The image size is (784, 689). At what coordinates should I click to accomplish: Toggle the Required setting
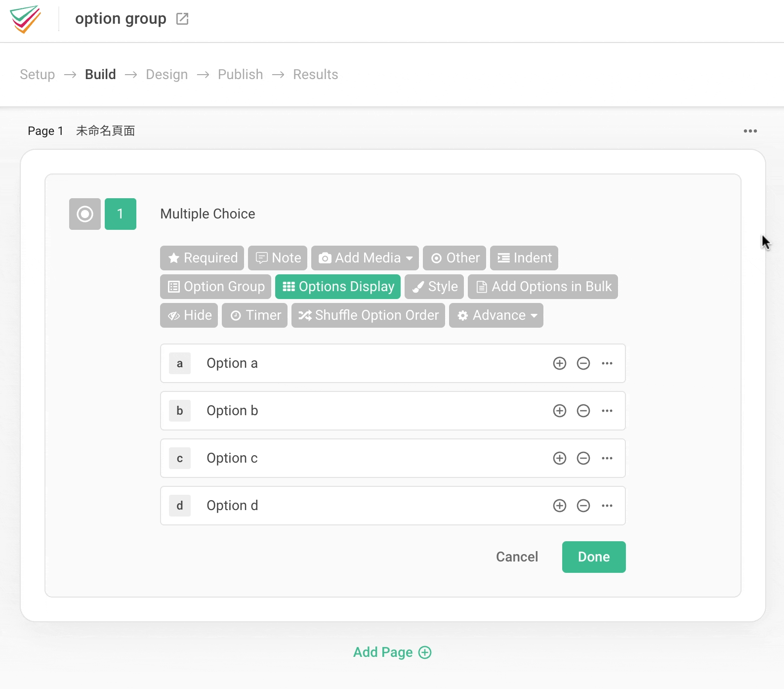[x=202, y=258]
